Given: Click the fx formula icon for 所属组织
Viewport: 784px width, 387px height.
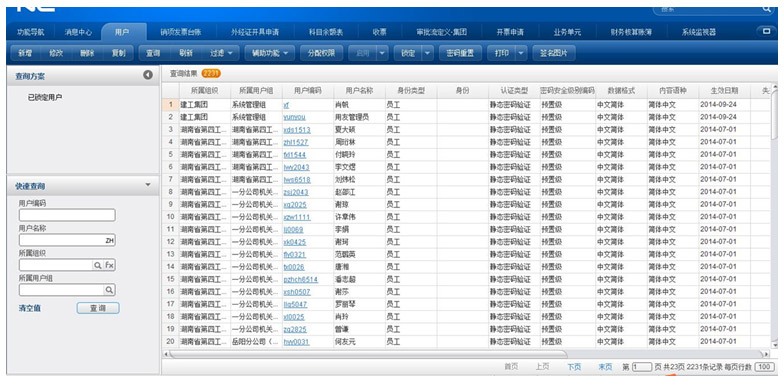Looking at the screenshot, I should pos(110,265).
